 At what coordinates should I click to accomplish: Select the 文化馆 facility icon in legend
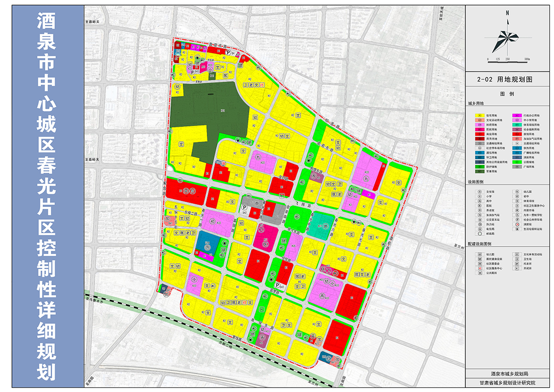480,191
